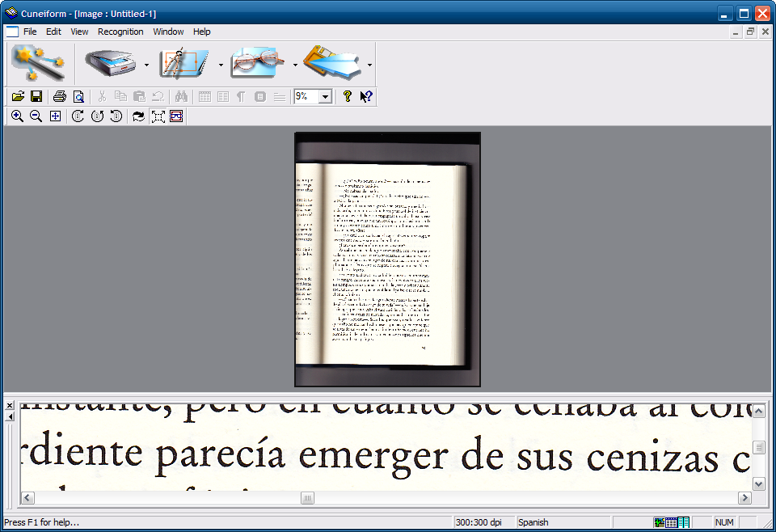Toggle the fit-image-to-window button
776x532 pixels.
(x=158, y=116)
